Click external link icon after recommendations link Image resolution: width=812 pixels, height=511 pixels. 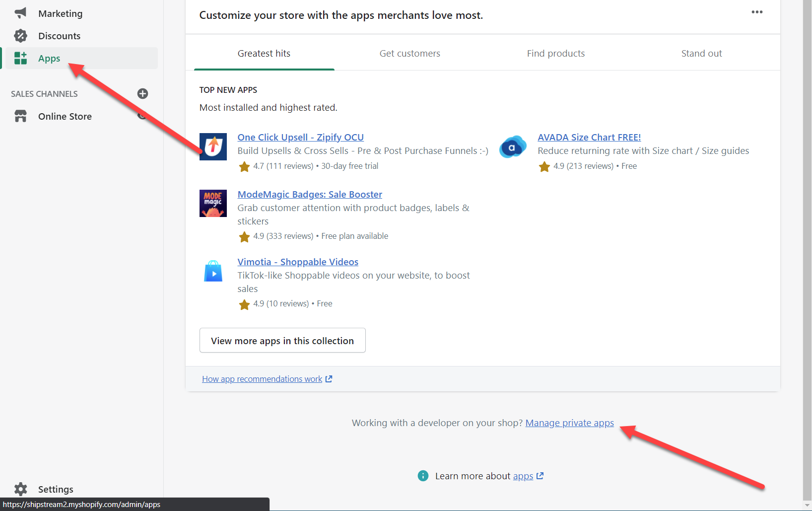click(x=329, y=379)
